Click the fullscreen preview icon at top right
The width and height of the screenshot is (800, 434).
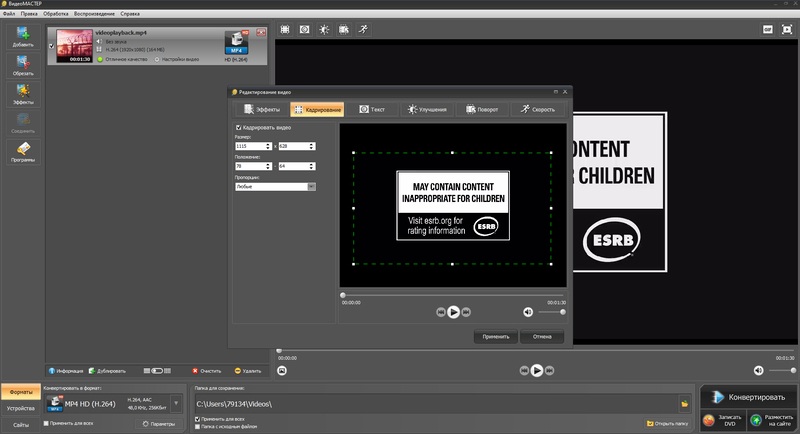coord(787,30)
